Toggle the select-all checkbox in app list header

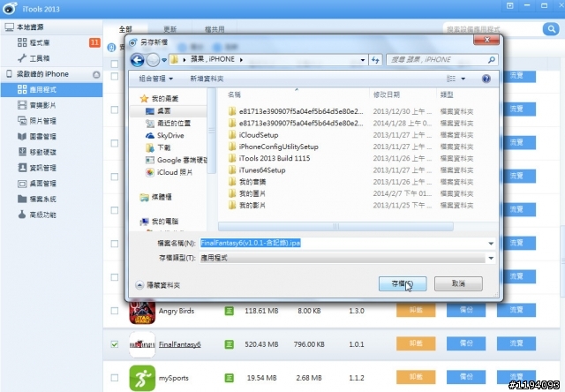pos(115,64)
